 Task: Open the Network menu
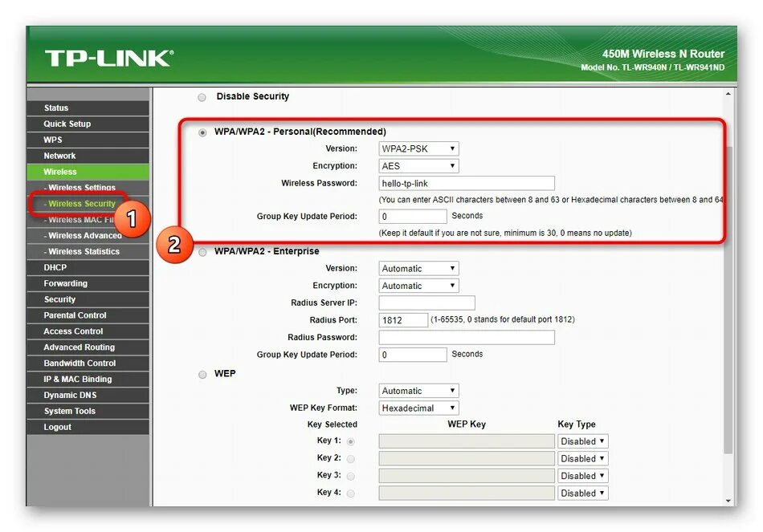pos(88,156)
